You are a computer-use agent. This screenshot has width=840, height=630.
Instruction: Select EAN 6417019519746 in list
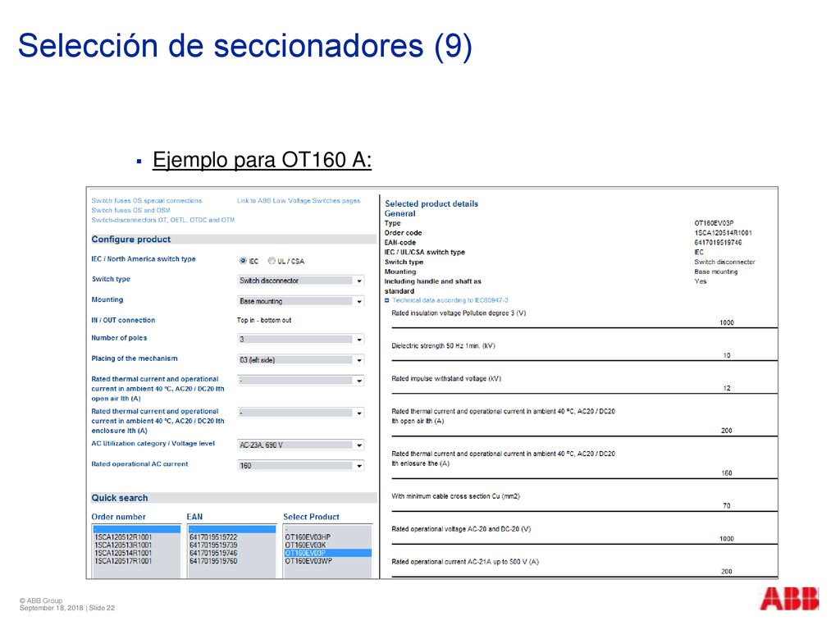213,554
